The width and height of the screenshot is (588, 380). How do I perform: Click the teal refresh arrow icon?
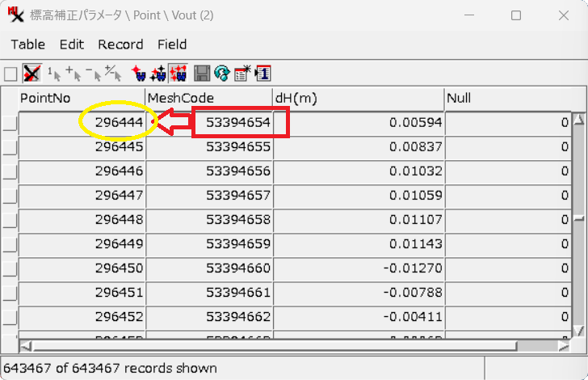(221, 74)
